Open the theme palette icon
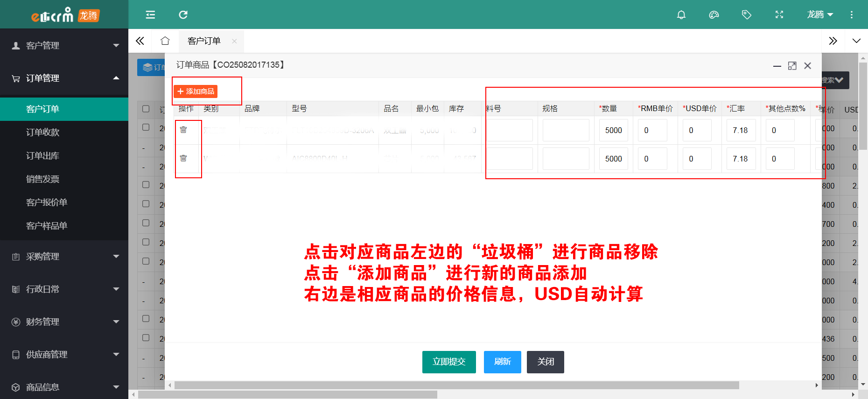Image resolution: width=868 pixels, height=399 pixels. coord(714,15)
